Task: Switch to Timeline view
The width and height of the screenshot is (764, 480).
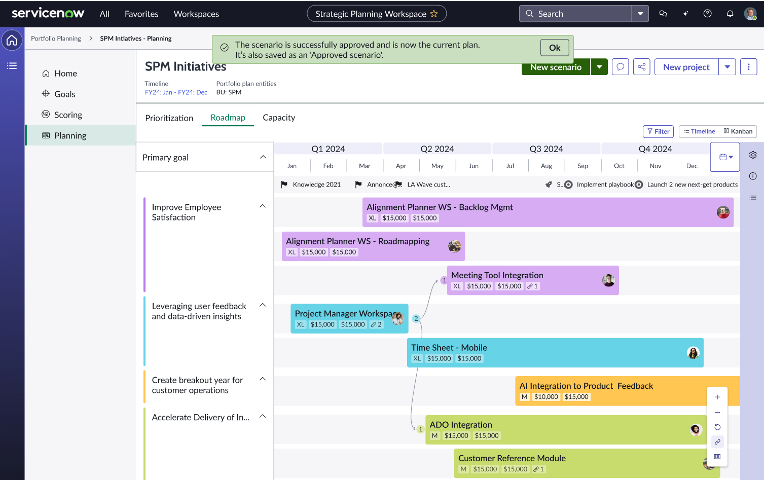Action: (698, 131)
